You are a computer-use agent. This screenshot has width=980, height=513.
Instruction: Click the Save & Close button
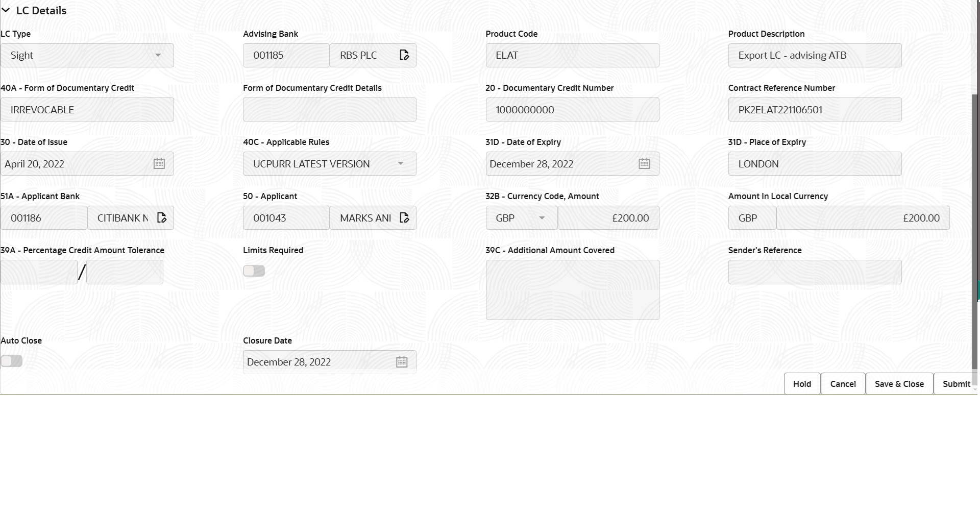(899, 383)
